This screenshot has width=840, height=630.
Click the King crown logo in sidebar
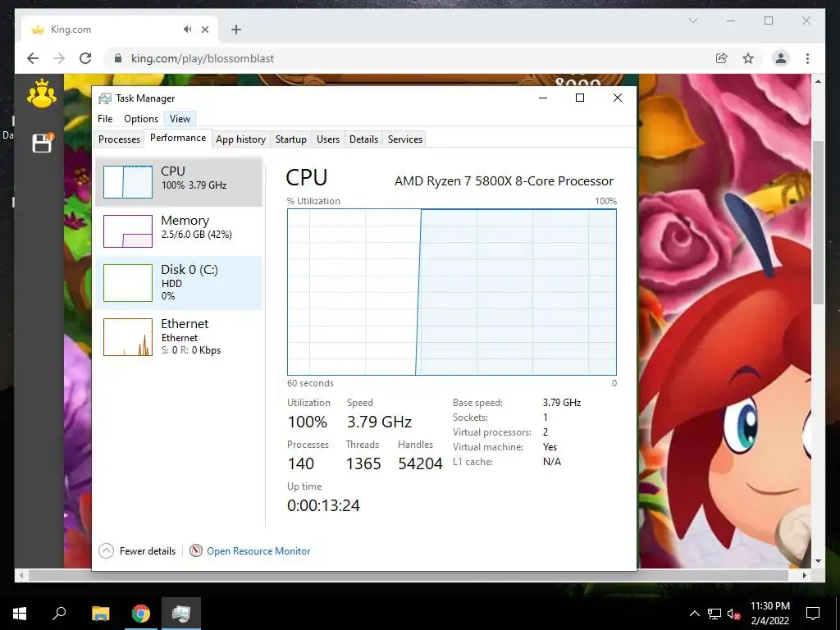[42, 94]
